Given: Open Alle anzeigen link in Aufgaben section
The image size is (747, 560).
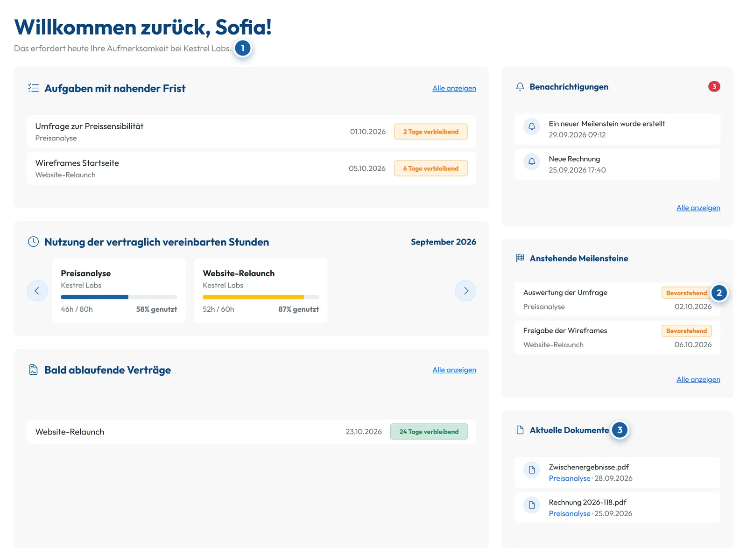Looking at the screenshot, I should [454, 88].
